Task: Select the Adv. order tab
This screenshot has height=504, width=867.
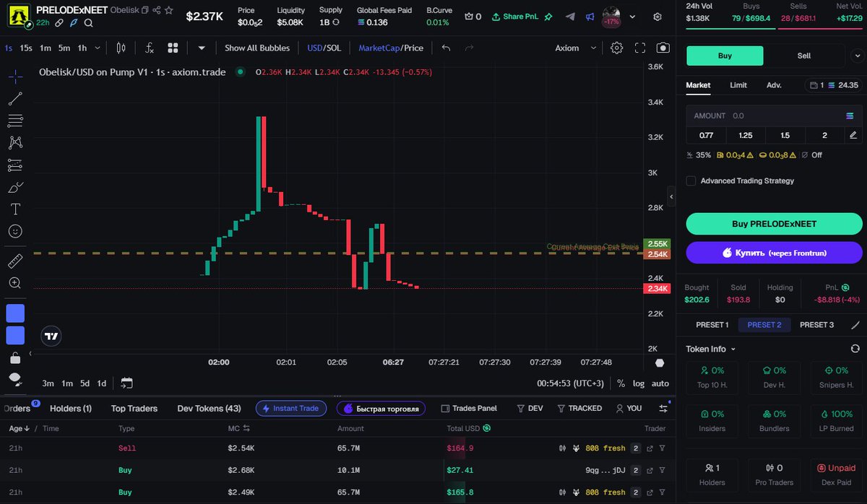Action: coord(774,85)
